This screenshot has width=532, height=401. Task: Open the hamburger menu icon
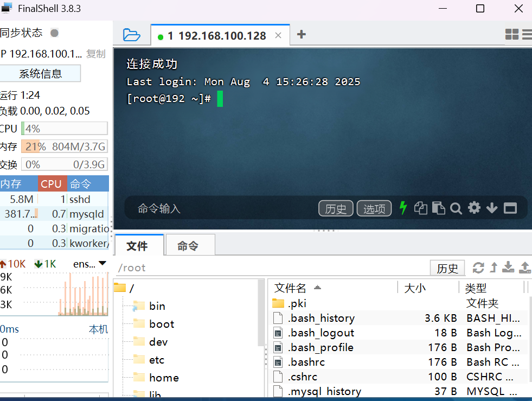pyautogui.click(x=527, y=34)
